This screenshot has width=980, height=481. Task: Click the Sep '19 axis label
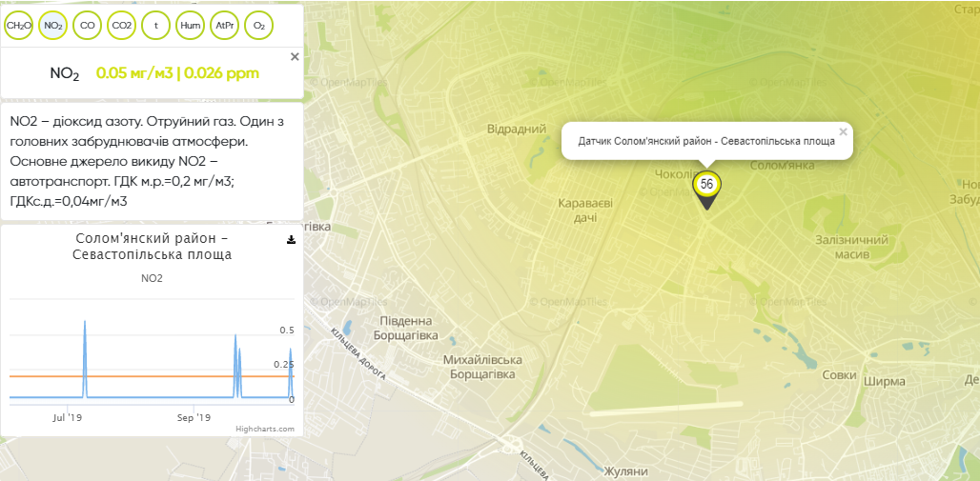(194, 417)
